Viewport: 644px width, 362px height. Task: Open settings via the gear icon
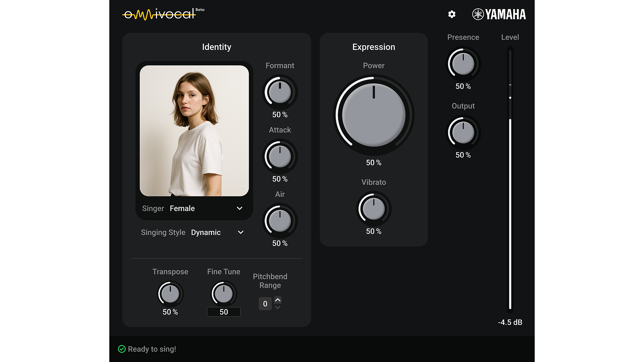pos(452,14)
